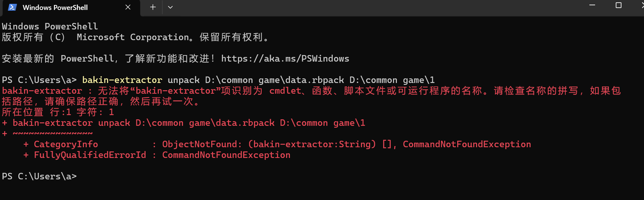Image resolution: width=644 pixels, height=200 pixels.
Task: Maximize the terminal window
Action: coord(618,5)
